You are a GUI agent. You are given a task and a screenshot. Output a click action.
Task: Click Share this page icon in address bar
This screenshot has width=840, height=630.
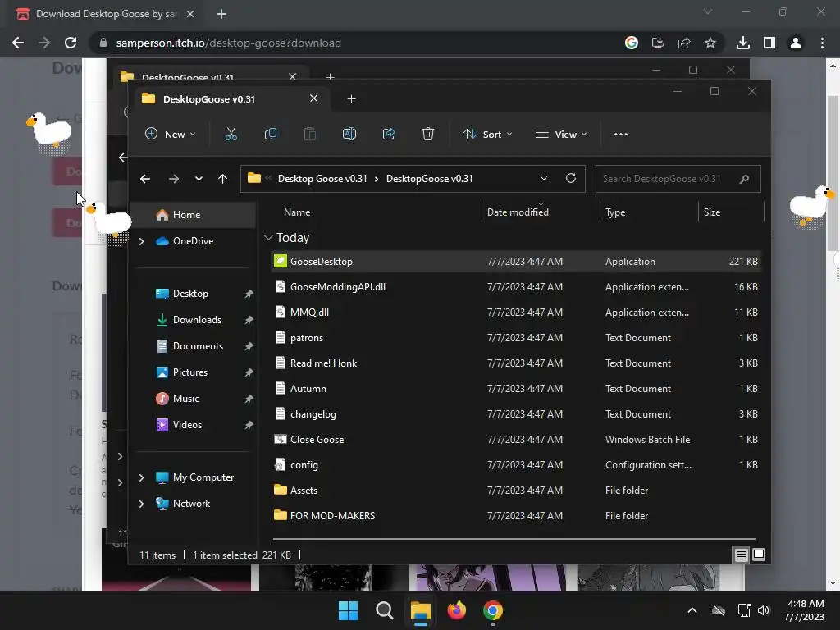(x=684, y=43)
